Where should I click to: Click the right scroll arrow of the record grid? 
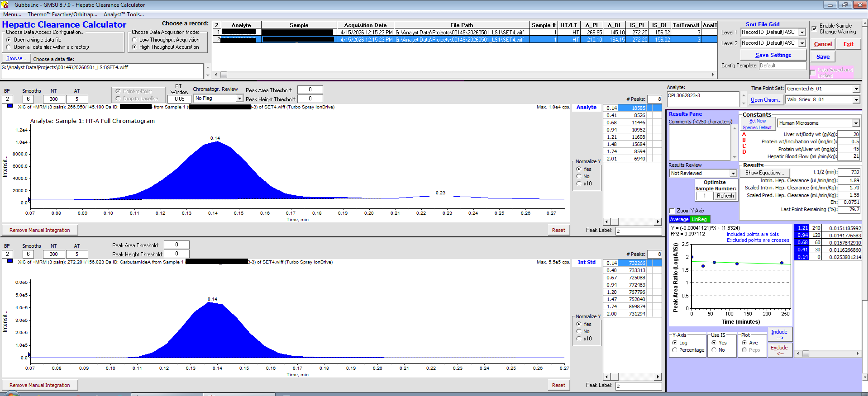tap(713, 75)
